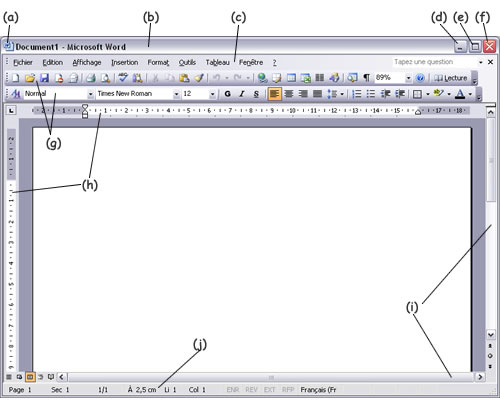Screen dimensions: 500x400
Task: Click the Lecture reading mode button
Action: tap(451, 78)
